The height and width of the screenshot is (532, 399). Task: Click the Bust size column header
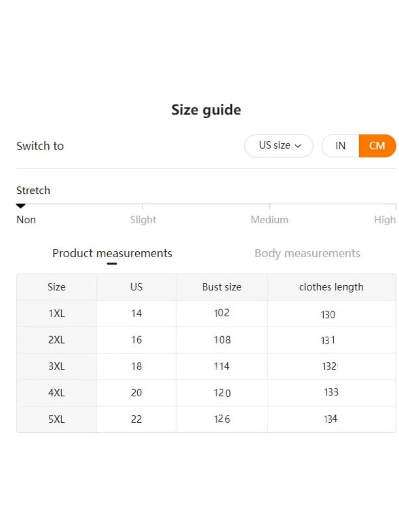(221, 287)
